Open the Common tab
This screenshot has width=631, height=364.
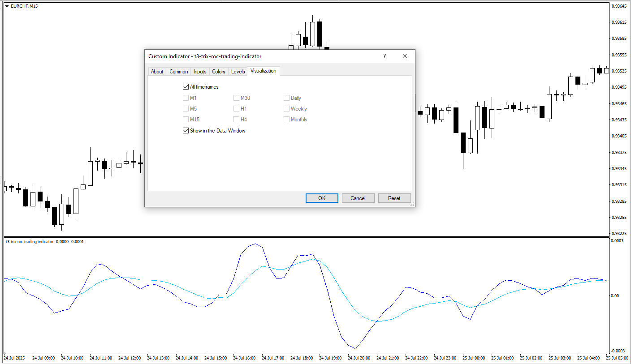click(x=179, y=72)
